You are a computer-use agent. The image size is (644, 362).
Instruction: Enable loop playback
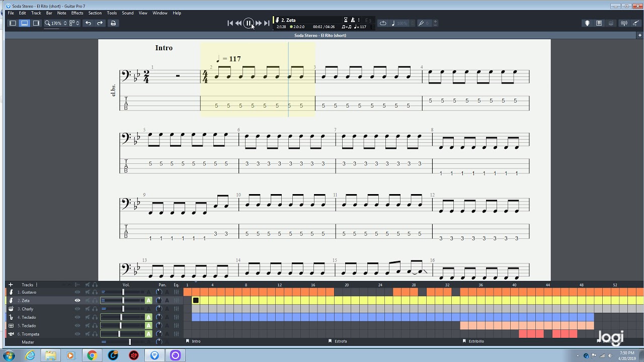[x=383, y=23]
